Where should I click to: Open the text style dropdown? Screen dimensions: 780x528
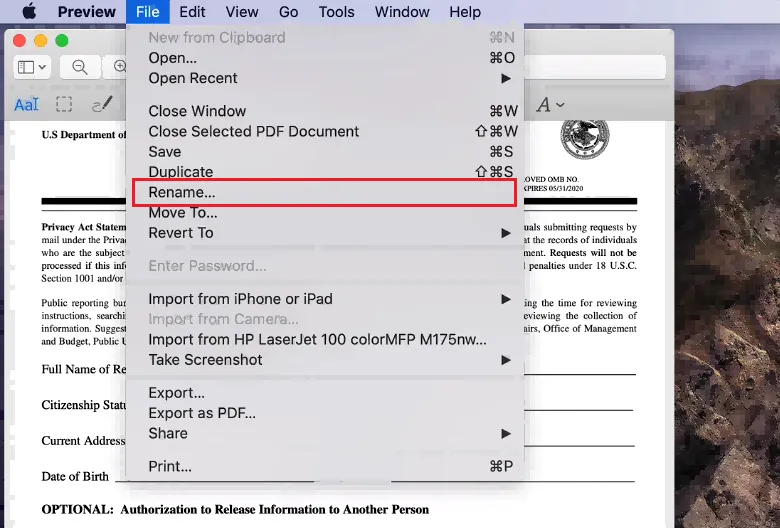point(550,105)
